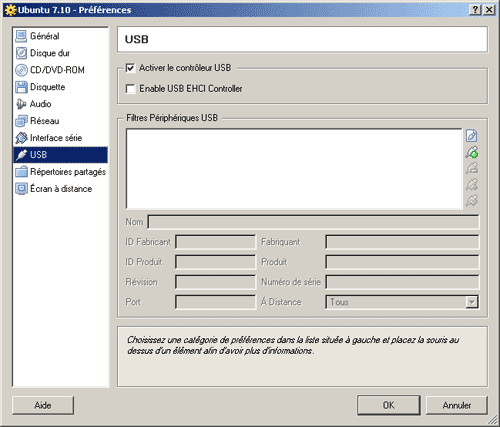The height and width of the screenshot is (427, 500).
Task: Move the selected USB filter down
Action: [x=471, y=200]
